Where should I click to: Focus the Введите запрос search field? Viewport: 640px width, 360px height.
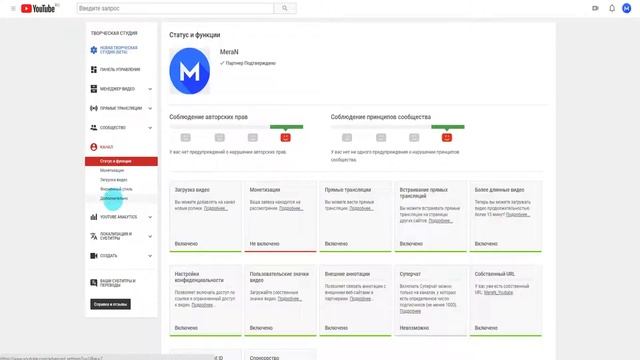point(175,8)
